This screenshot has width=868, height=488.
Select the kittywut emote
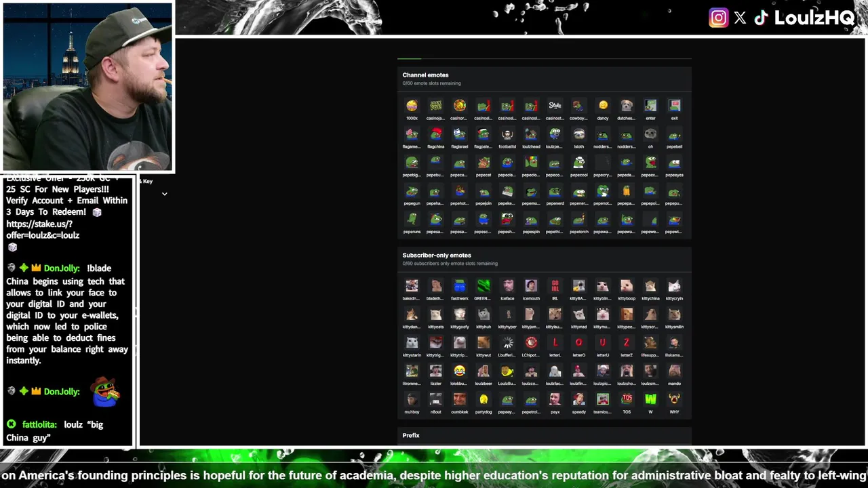point(484,343)
